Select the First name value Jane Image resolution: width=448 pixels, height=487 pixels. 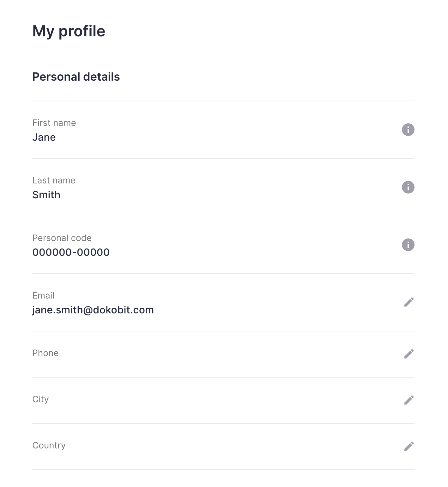tap(44, 137)
